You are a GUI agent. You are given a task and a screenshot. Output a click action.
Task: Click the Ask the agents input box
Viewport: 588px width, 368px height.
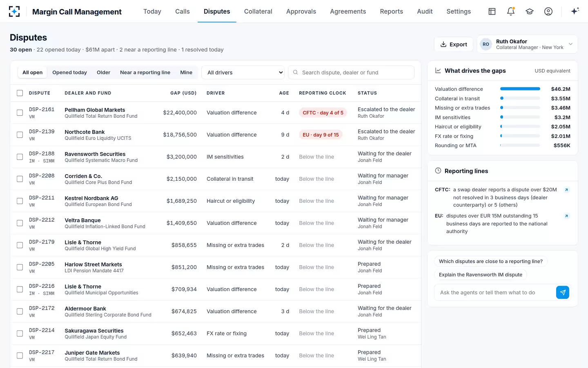click(495, 292)
